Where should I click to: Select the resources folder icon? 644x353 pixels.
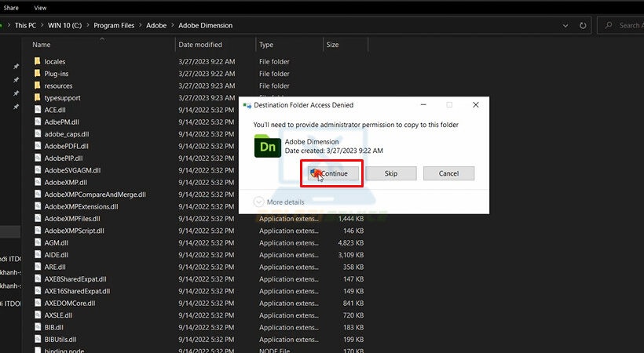pyautogui.click(x=37, y=86)
